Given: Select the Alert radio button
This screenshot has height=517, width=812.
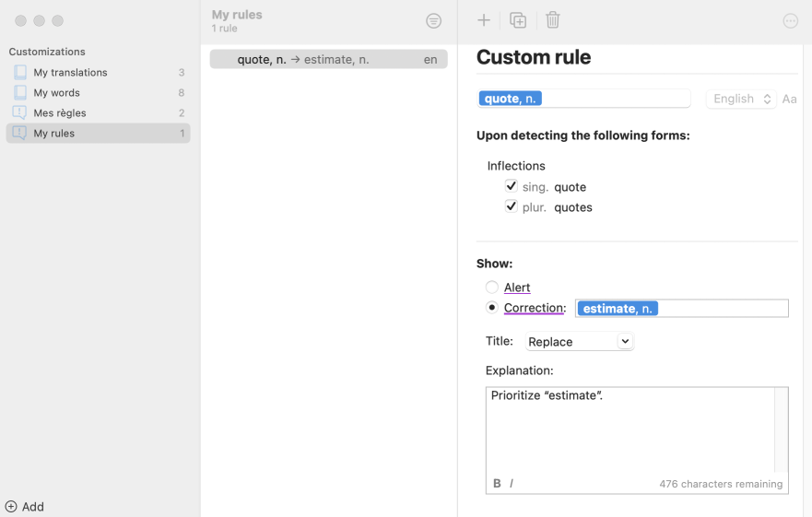Looking at the screenshot, I should coord(492,287).
